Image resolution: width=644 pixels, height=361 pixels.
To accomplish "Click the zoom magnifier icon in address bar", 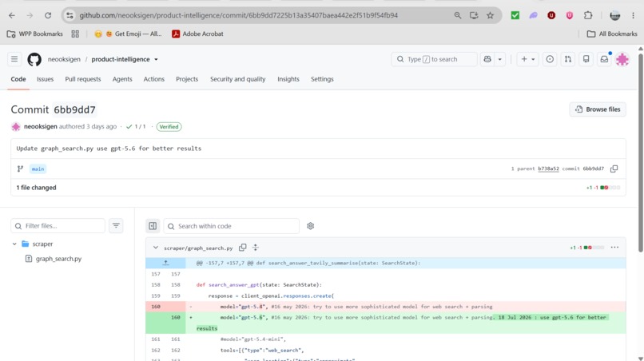I will click(x=458, y=16).
